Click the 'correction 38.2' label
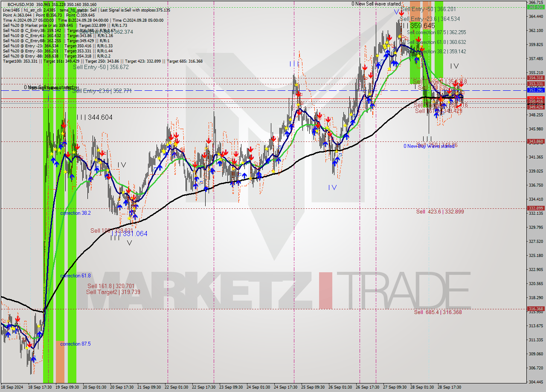 point(76,213)
